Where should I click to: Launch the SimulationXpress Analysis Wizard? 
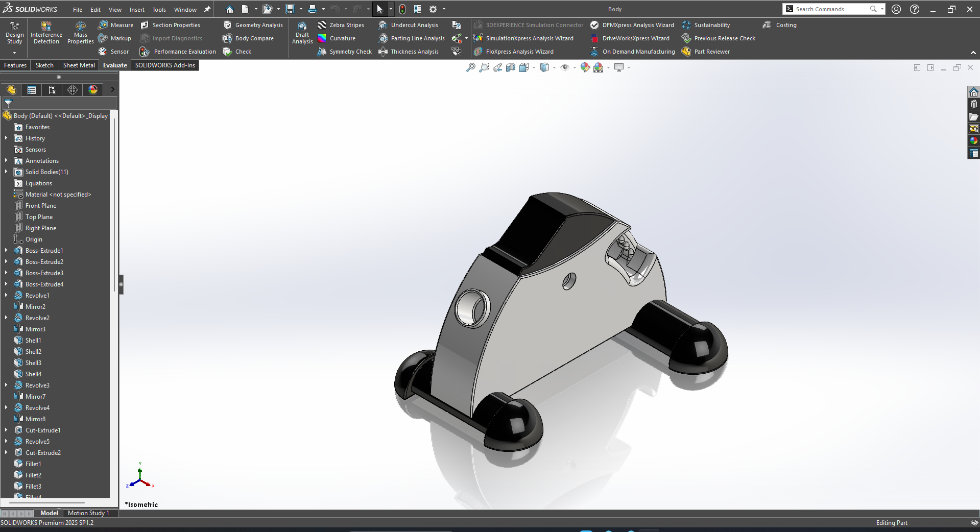click(523, 38)
